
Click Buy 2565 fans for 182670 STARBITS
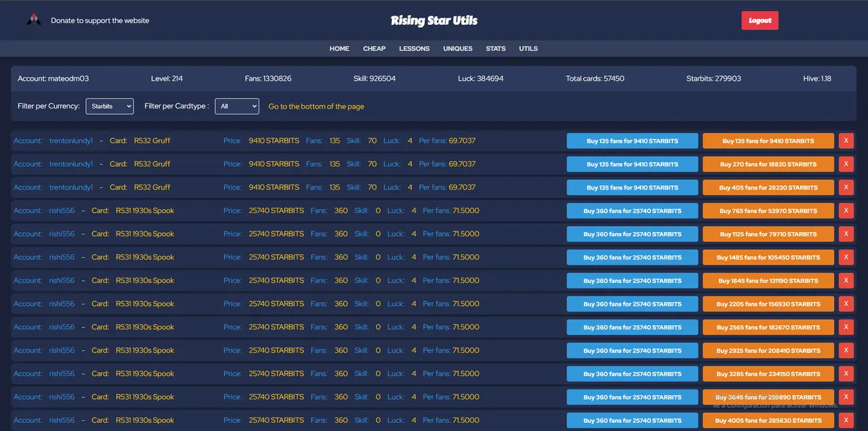768,327
